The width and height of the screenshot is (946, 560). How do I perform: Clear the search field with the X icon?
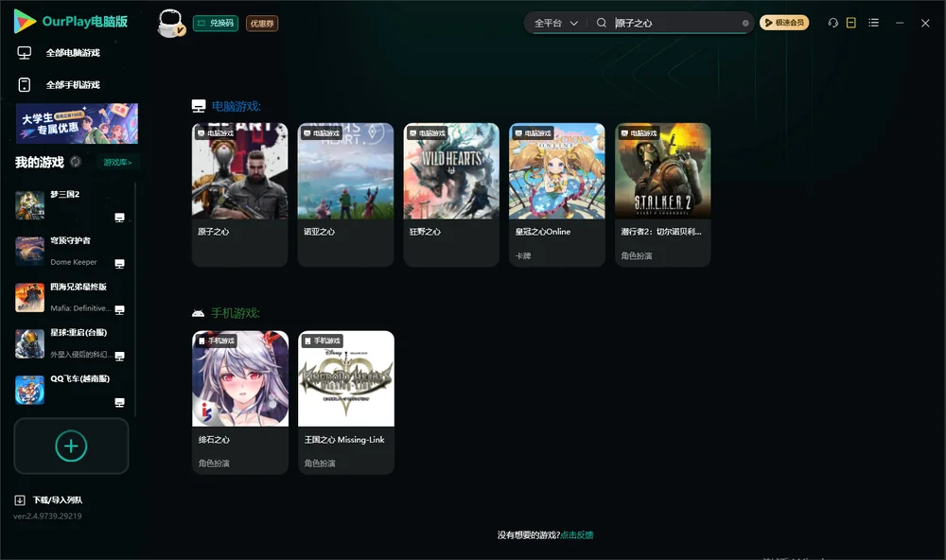745,23
